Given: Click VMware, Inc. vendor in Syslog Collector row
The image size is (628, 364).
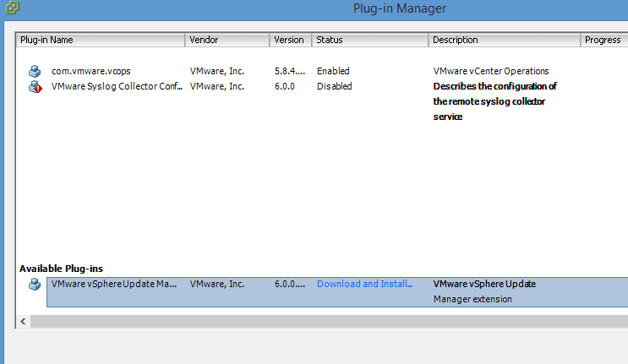Looking at the screenshot, I should point(216,86).
